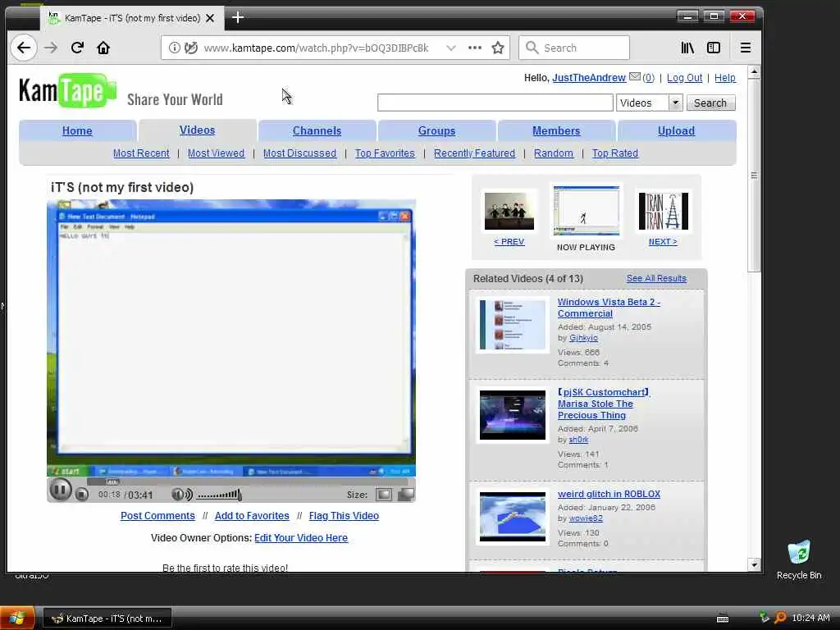Toggle the sidebar view icon
Image resolution: width=840 pixels, height=630 pixels.
pyautogui.click(x=714, y=48)
